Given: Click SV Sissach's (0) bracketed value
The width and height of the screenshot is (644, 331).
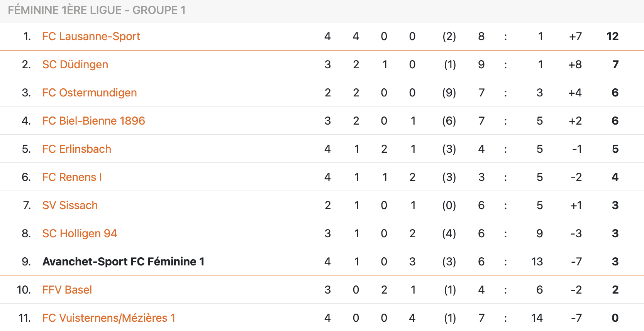Looking at the screenshot, I should click(x=449, y=205).
